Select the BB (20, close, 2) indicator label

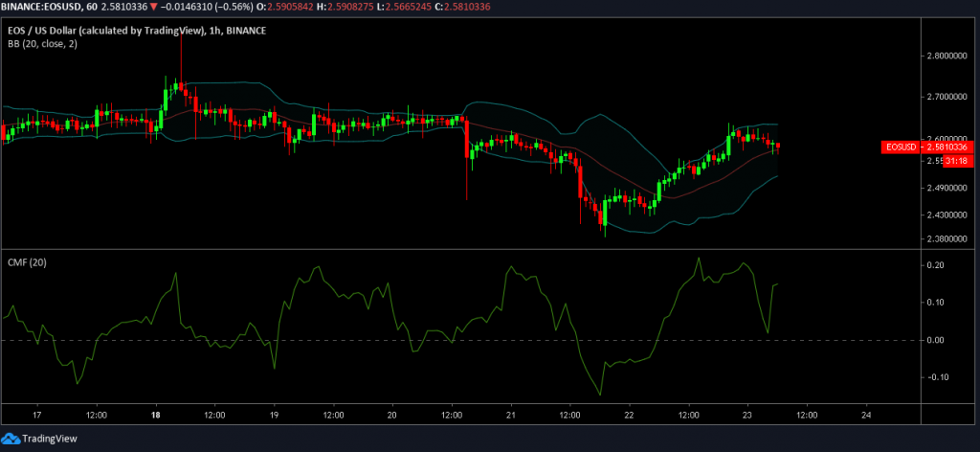(x=42, y=43)
